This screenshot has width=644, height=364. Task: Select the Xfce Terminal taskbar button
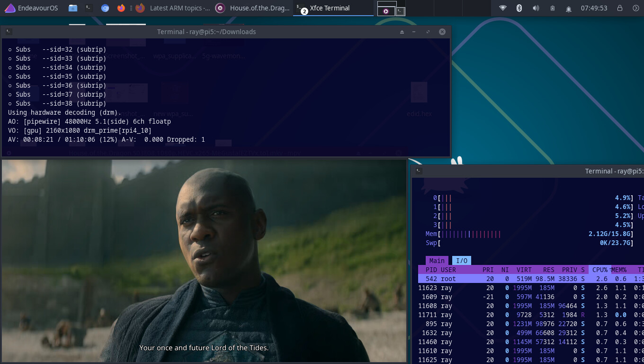pos(333,8)
